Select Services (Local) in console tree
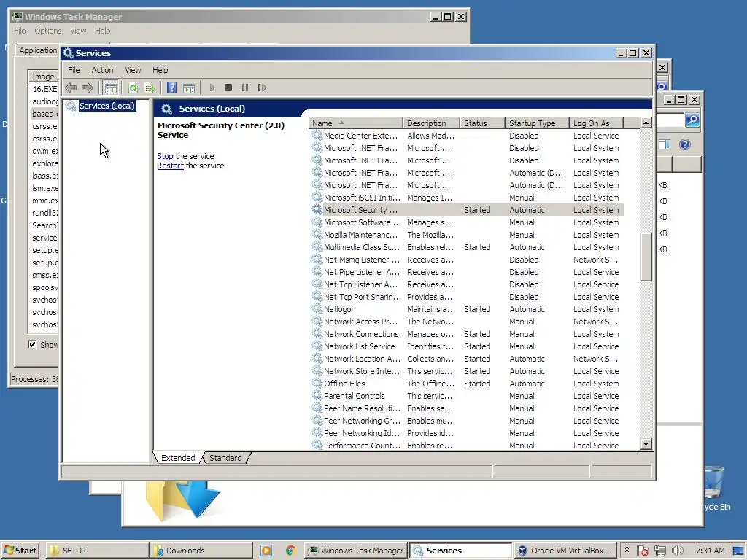 point(107,106)
